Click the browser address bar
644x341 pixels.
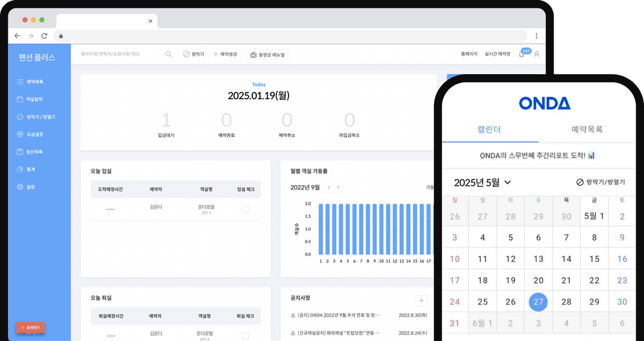pyautogui.click(x=290, y=36)
